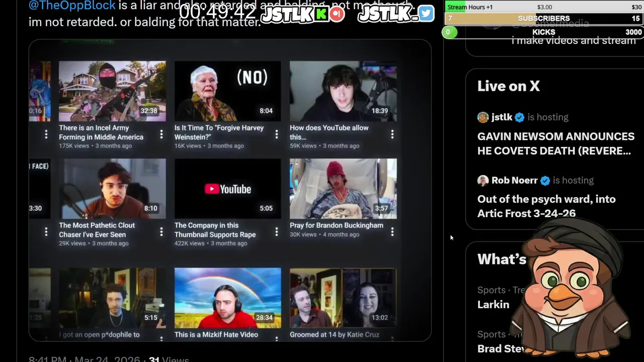Open 'The Most Pathetic Clout Chaser' thumbnail
Image resolution: width=644 pixels, height=362 pixels.
(112, 189)
